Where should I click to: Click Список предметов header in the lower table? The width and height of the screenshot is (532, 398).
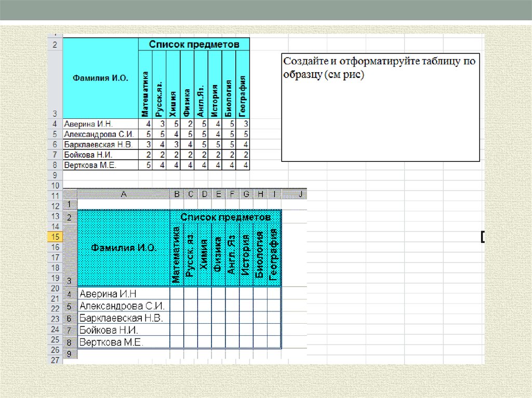point(225,216)
